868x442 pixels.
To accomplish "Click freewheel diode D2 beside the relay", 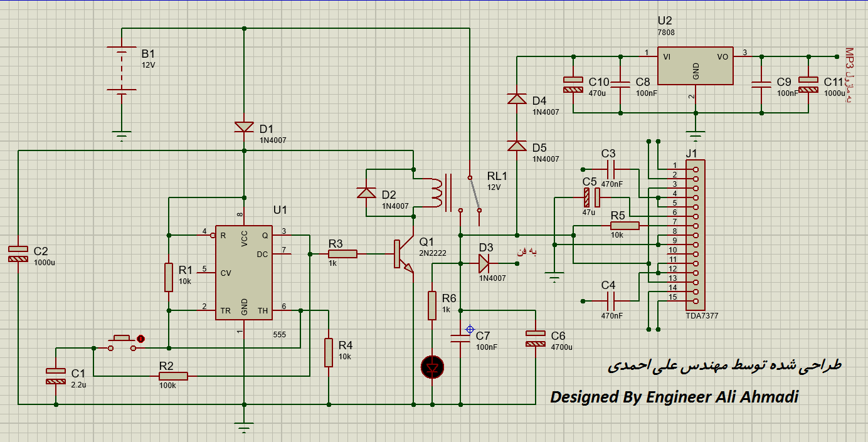I will 366,193.
